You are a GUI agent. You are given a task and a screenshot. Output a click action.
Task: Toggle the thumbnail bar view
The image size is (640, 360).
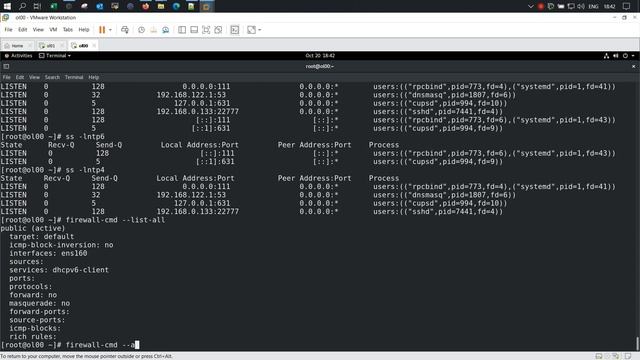coord(194,30)
